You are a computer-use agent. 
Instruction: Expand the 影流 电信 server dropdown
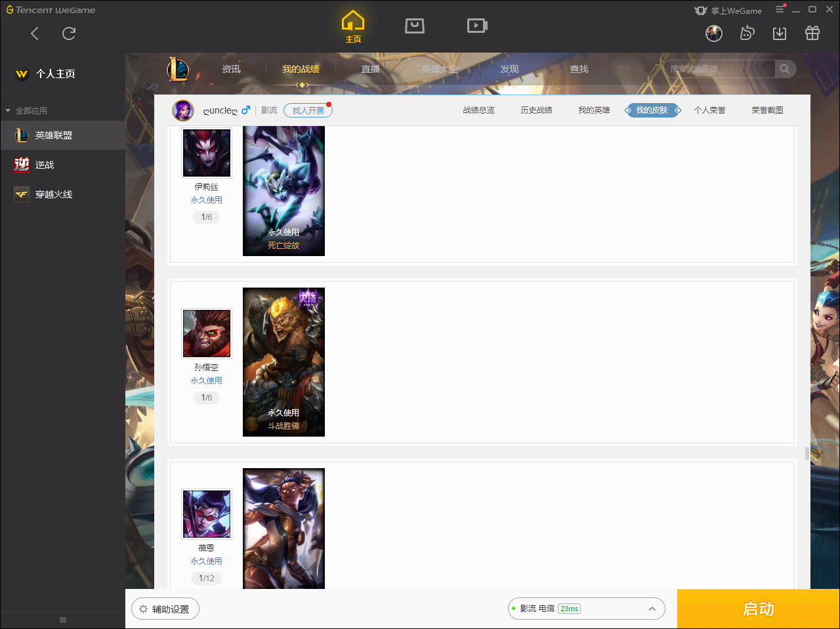tap(586, 609)
